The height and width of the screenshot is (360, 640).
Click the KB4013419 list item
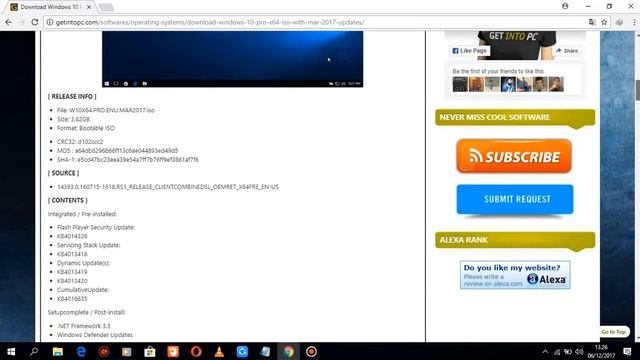[72, 272]
